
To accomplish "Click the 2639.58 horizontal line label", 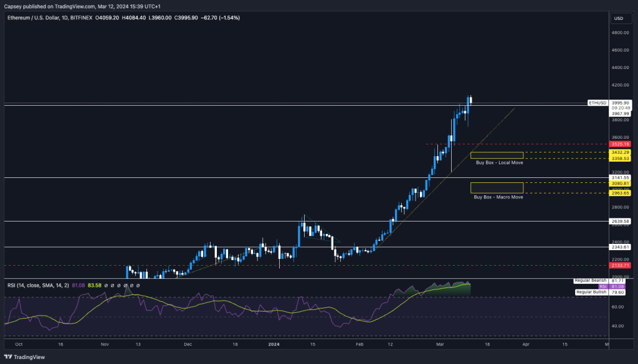I will (x=620, y=222).
